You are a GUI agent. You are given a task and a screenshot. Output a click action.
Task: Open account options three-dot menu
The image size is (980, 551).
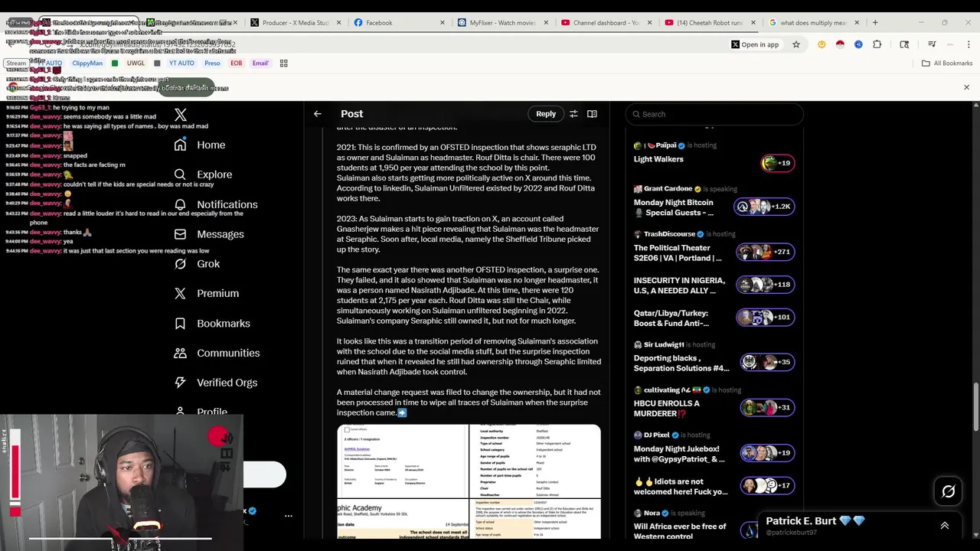[x=288, y=516]
